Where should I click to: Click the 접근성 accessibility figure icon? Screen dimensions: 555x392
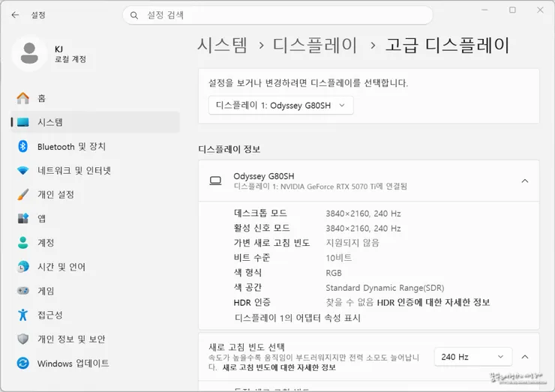click(x=23, y=315)
